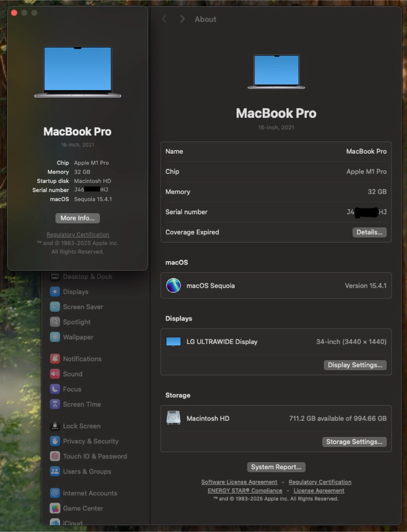Click Macintosh HD startup disk value in small window
407x532 pixels.
[x=93, y=181]
